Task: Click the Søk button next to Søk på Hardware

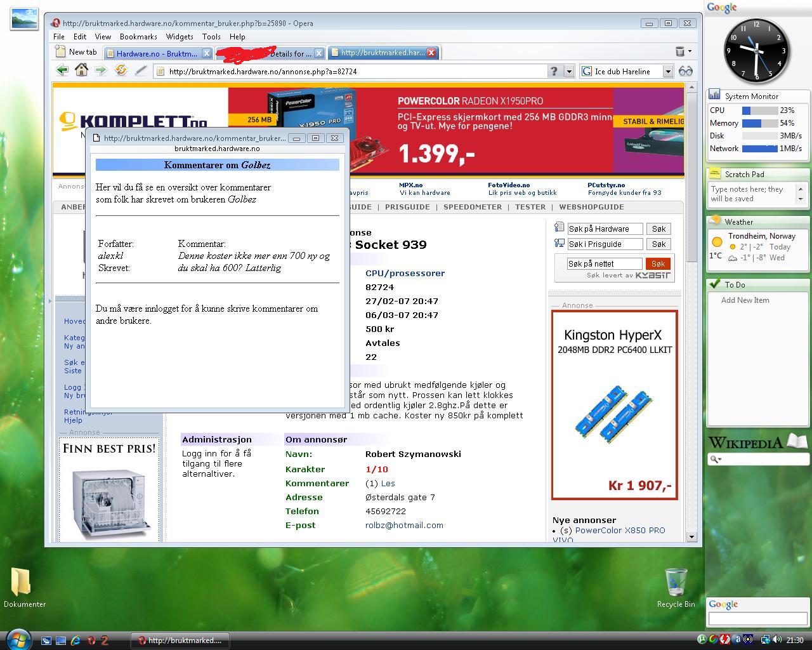Action: (x=659, y=229)
